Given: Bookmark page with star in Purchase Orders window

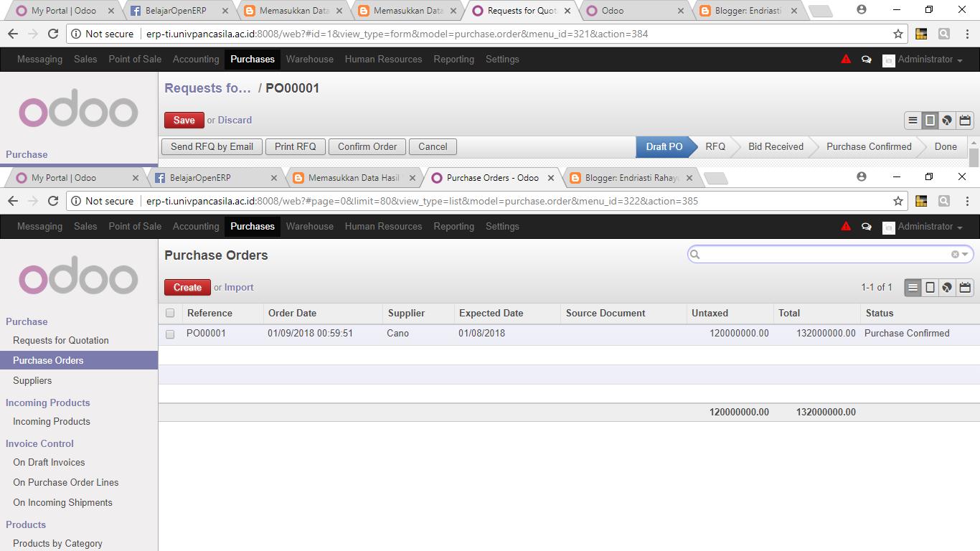Looking at the screenshot, I should [897, 201].
